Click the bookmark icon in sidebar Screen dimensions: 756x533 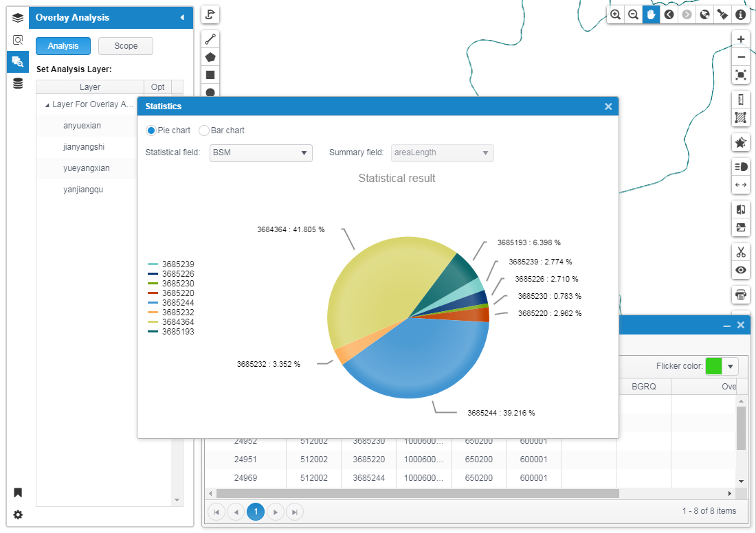coord(18,492)
